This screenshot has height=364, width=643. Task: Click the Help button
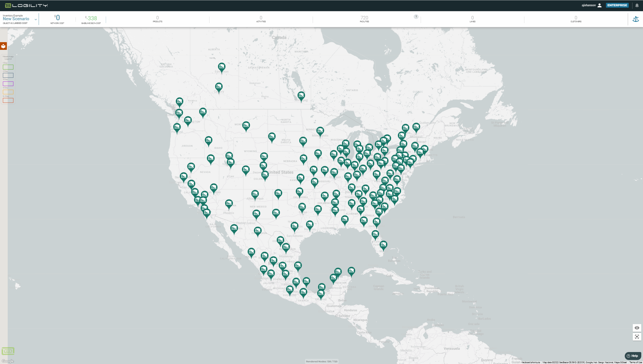(632, 356)
